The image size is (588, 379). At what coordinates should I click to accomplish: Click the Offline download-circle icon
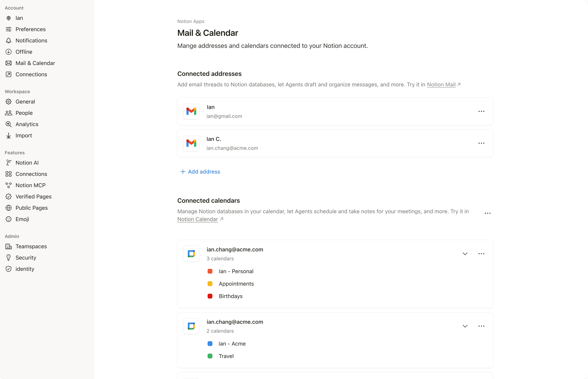[x=9, y=52]
